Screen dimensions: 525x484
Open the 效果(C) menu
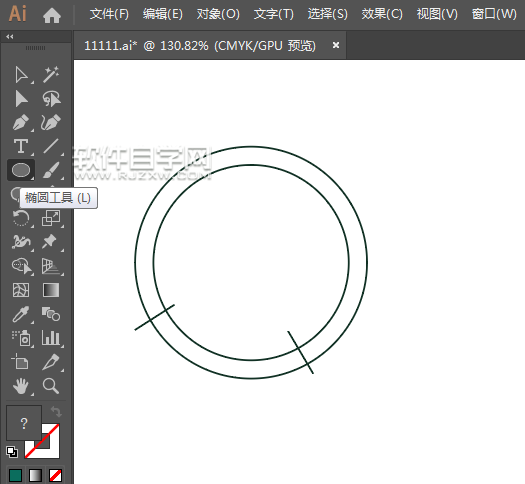(x=382, y=14)
